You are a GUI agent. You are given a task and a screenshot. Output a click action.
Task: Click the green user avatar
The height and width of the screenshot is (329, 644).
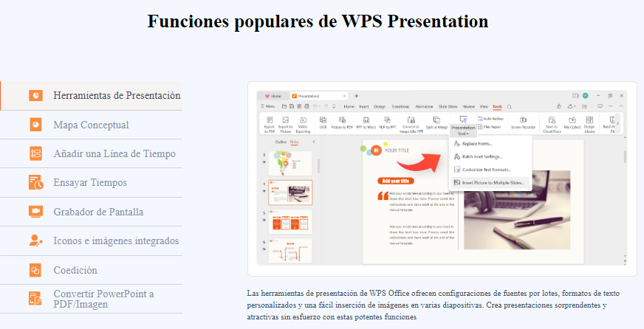[585, 96]
